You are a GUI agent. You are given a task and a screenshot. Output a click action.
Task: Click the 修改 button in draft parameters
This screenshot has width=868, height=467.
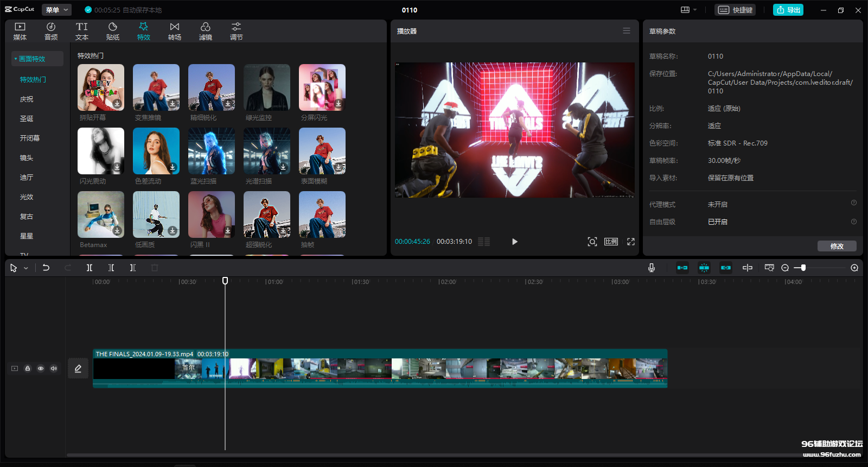837,246
